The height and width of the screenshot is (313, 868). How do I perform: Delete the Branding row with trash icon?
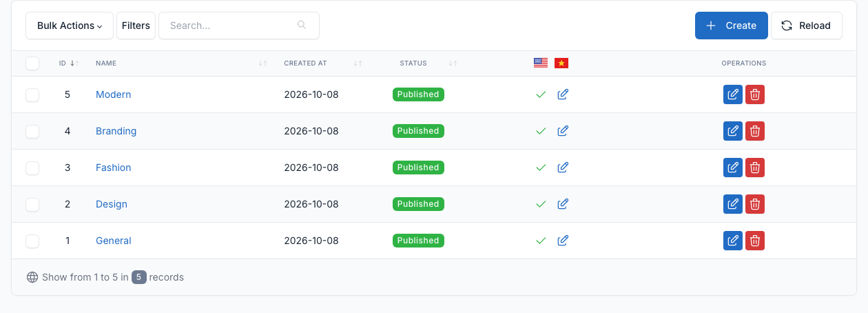[x=755, y=131]
